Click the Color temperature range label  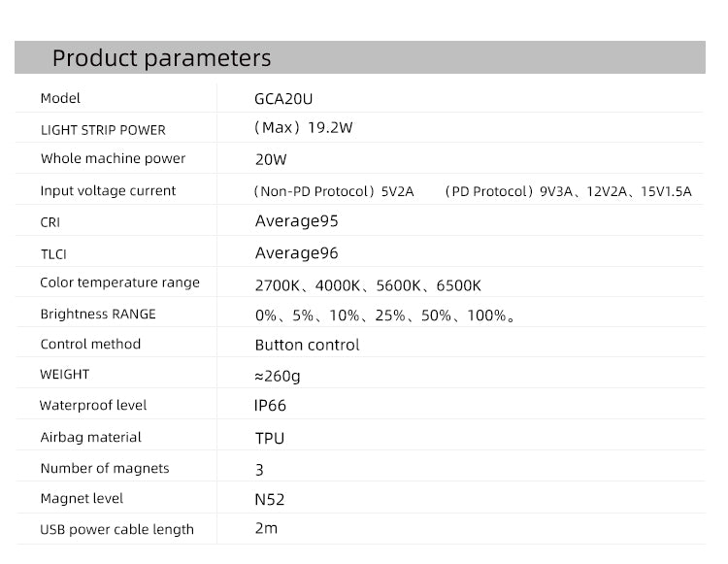[x=119, y=282]
